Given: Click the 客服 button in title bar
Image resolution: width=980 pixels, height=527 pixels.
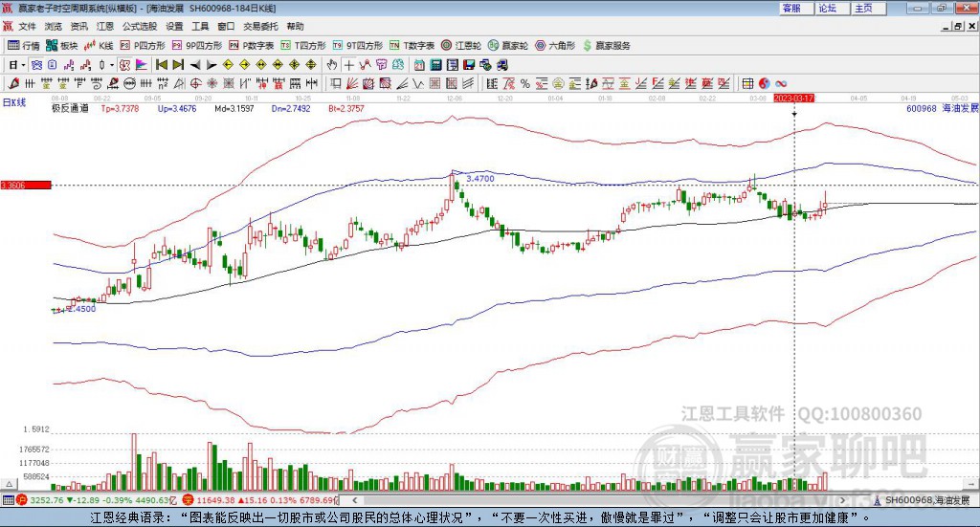Looking at the screenshot, I should 796,8.
